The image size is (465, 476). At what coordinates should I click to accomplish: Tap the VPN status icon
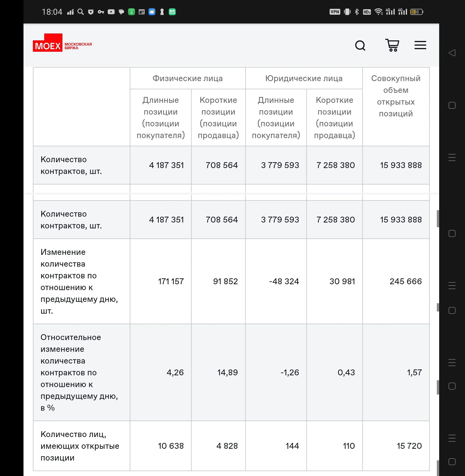[335, 12]
